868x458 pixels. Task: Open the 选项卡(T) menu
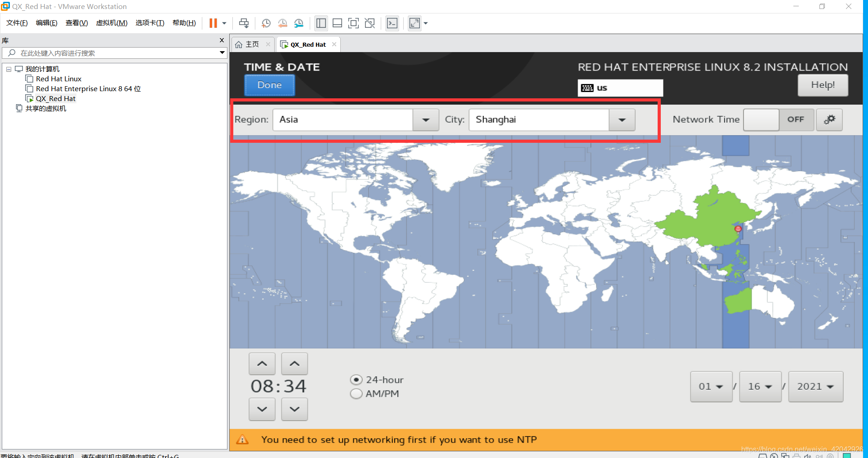(x=150, y=23)
